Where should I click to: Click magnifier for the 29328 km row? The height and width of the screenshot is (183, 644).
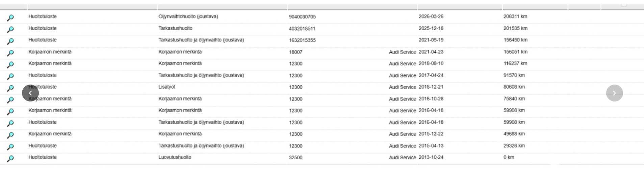[x=10, y=147]
